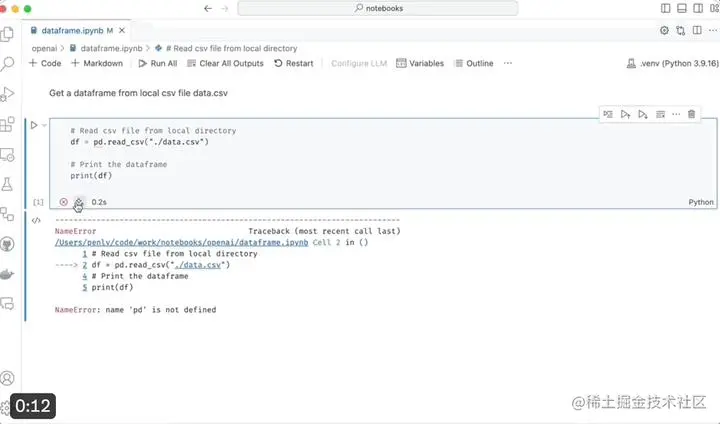
Task: Open the GitHub view in activity bar
Action: (7, 244)
